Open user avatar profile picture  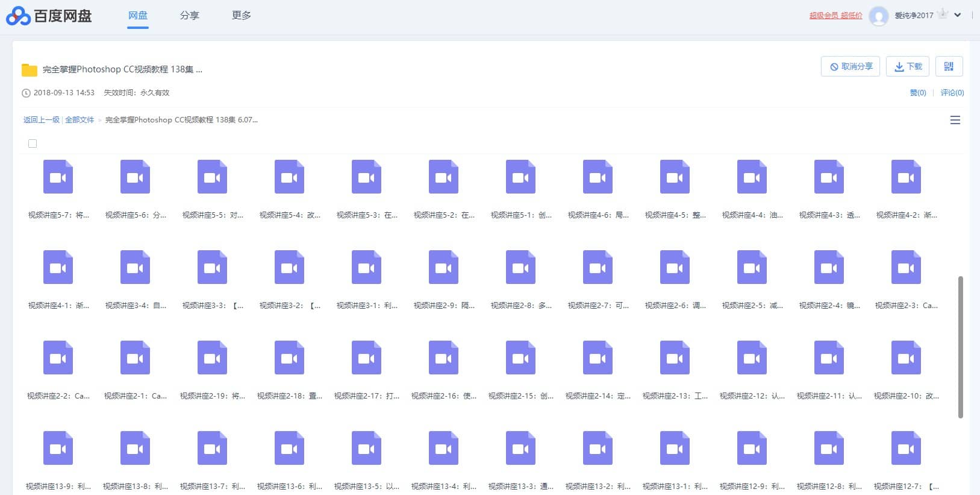879,16
